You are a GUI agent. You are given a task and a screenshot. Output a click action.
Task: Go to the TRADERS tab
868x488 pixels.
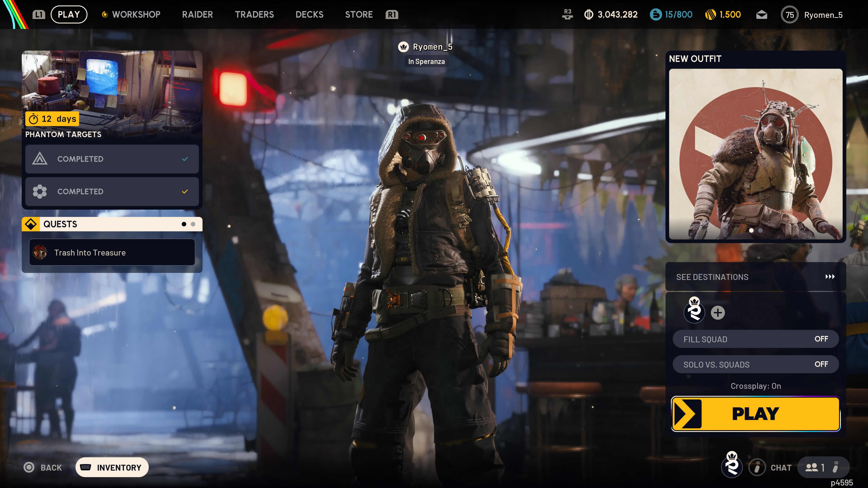pos(254,14)
